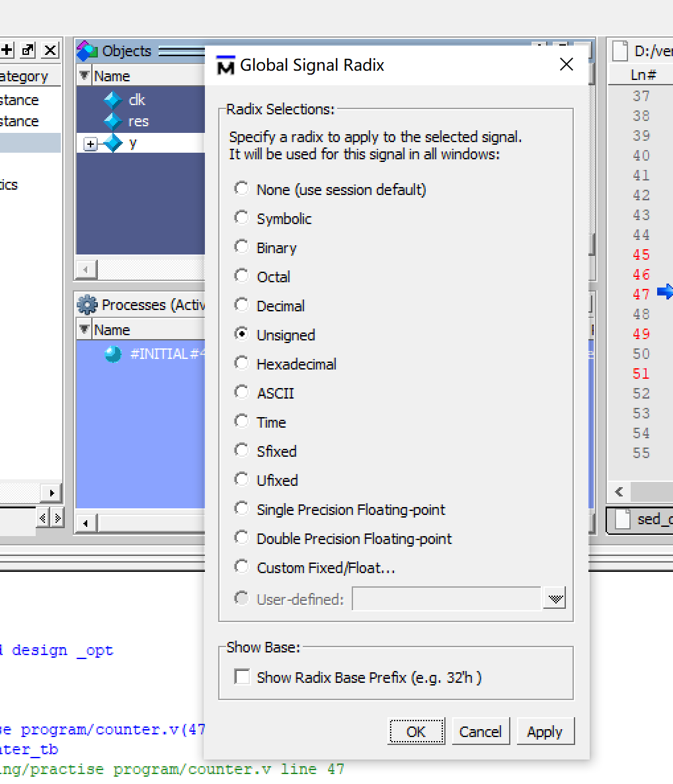
Task: Click the source file document icon
Action: [x=620, y=50]
